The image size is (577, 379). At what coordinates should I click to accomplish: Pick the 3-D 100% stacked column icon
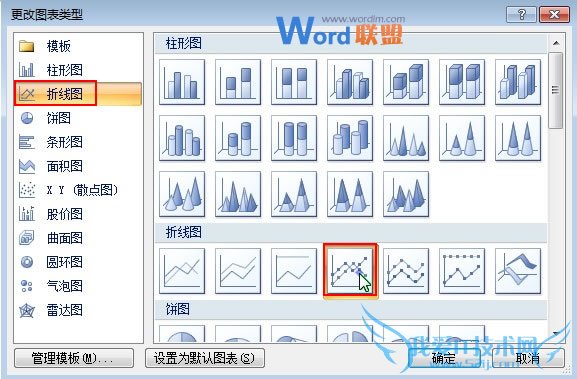[x=462, y=82]
